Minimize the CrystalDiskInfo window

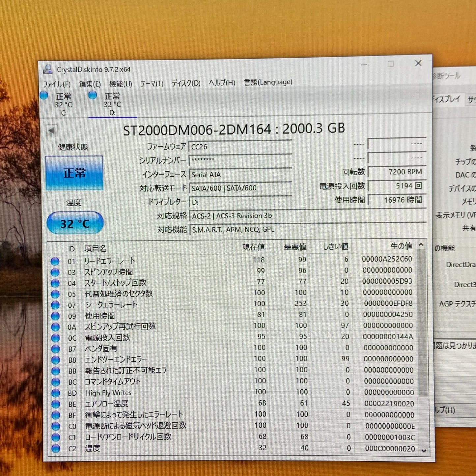(364, 65)
